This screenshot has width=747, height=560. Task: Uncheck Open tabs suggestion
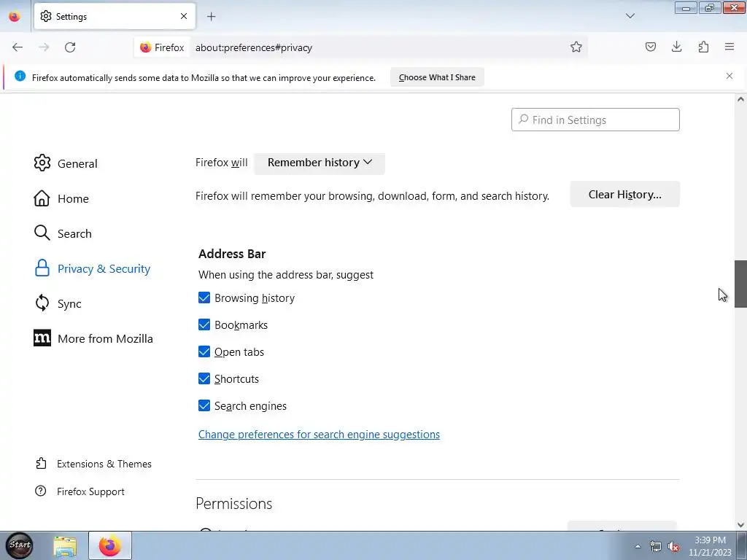(x=204, y=352)
